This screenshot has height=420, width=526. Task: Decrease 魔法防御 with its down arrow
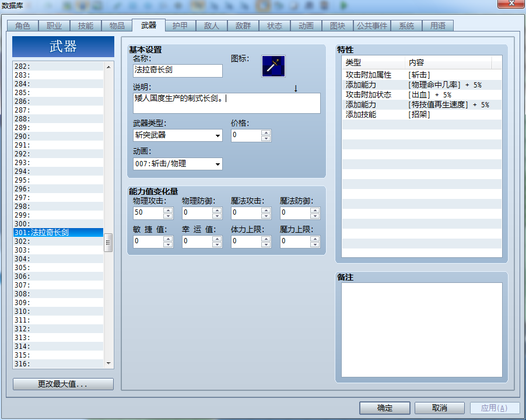click(x=315, y=216)
